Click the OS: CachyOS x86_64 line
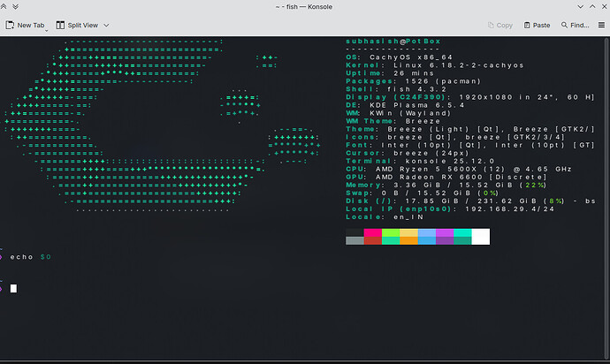The height and width of the screenshot is (364, 610). click(399, 57)
